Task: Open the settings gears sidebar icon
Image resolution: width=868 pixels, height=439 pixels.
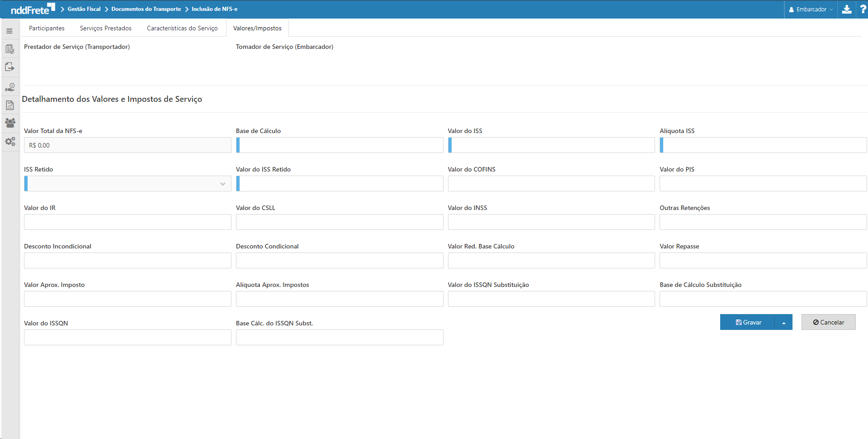Action: click(x=9, y=141)
